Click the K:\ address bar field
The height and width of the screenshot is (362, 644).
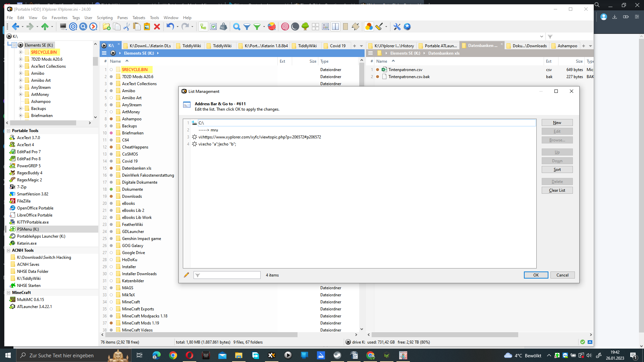click(275, 37)
